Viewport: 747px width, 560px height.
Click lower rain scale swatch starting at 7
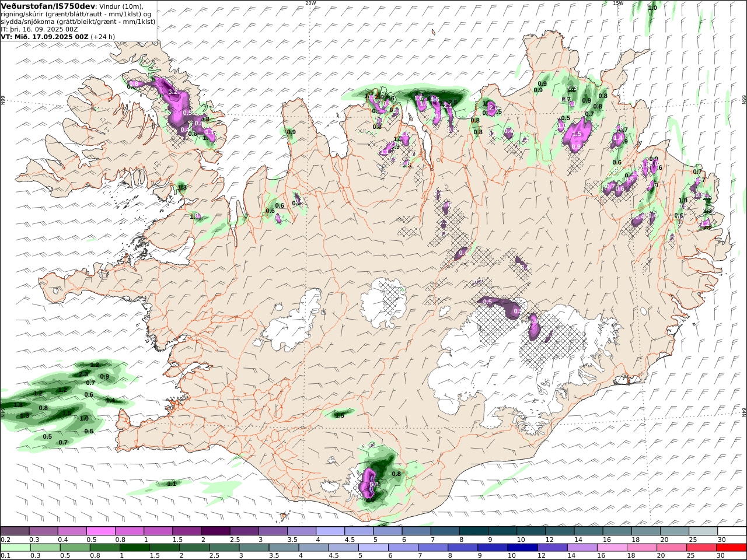tap(432, 548)
